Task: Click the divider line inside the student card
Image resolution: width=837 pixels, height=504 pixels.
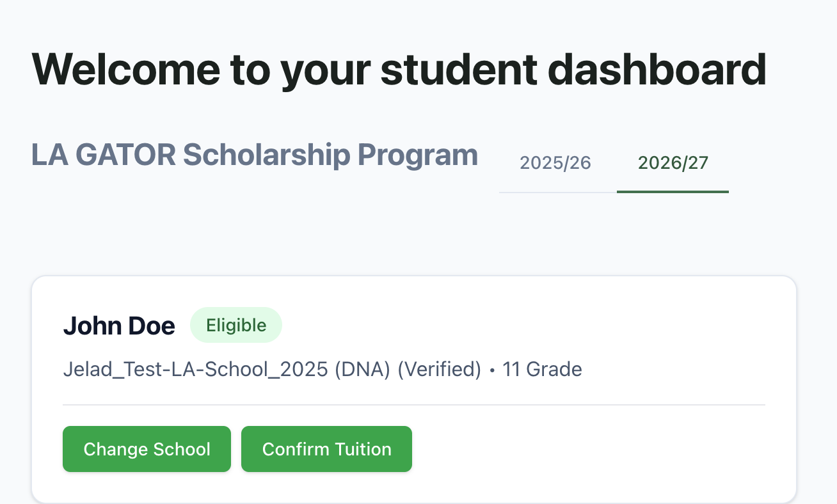Action: pos(413,405)
